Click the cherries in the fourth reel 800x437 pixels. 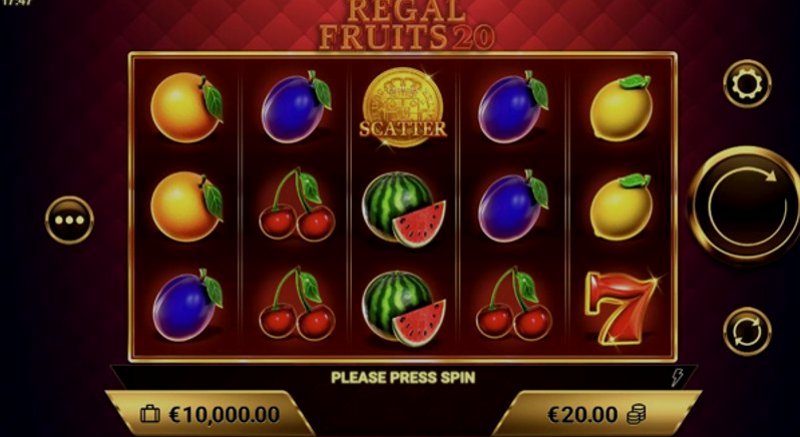[513, 304]
